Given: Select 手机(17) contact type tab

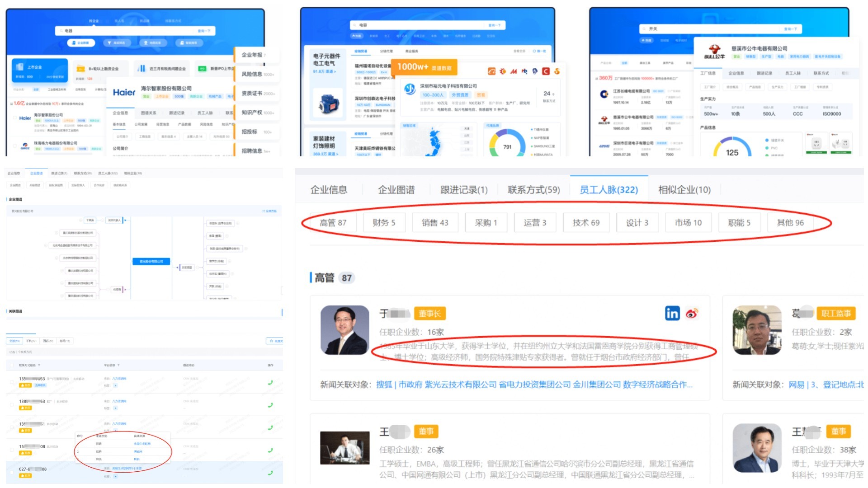Looking at the screenshot, I should [x=31, y=341].
